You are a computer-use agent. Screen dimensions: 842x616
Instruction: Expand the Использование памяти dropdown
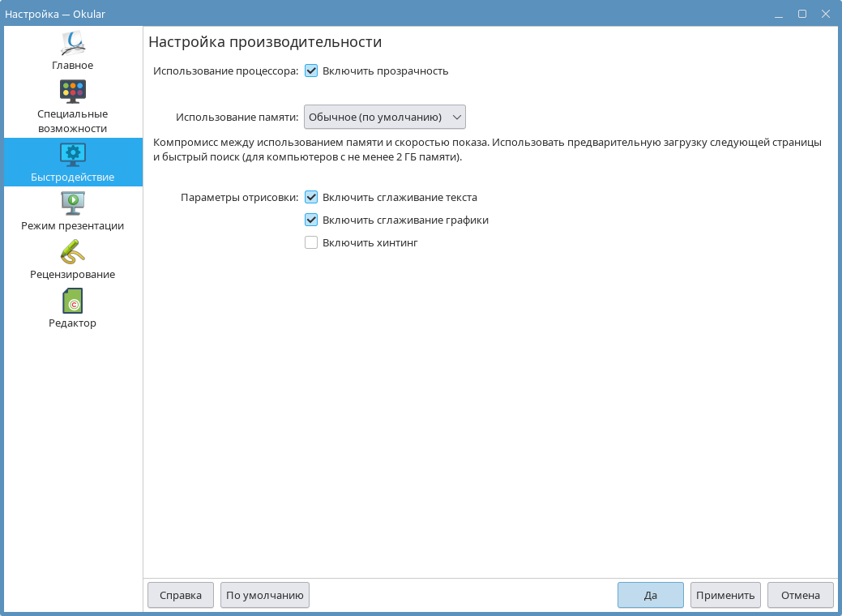coord(384,118)
